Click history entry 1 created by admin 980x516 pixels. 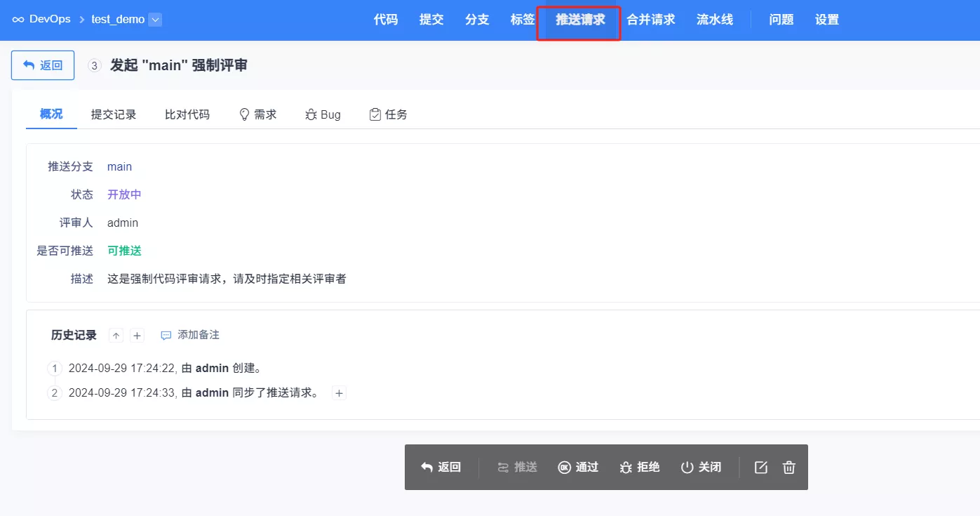[x=165, y=369]
